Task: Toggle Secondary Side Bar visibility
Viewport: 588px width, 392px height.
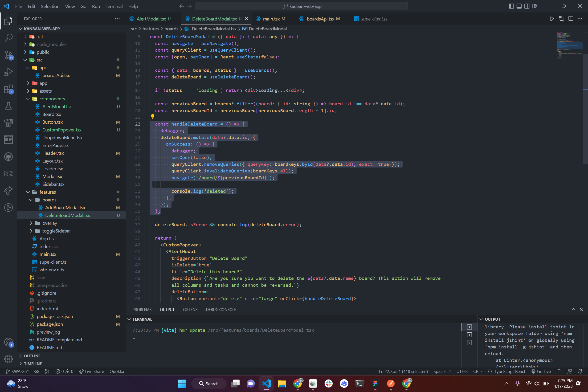Action: (x=527, y=6)
